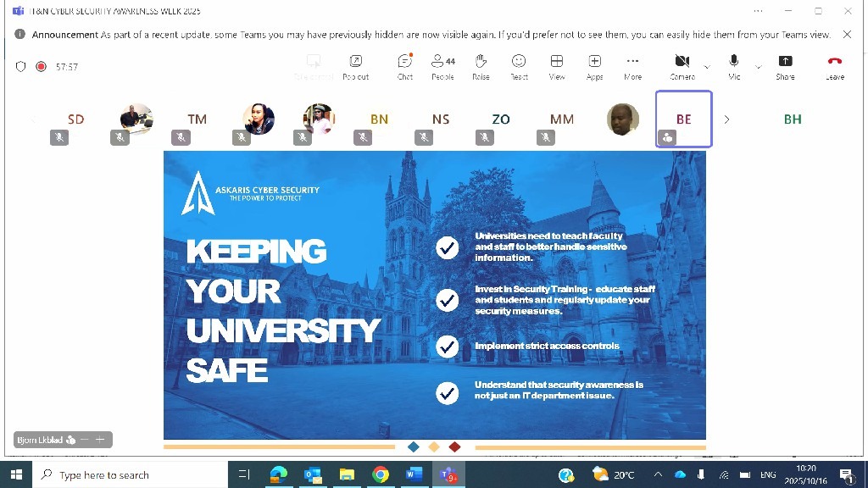Expand the Mic options dropdown arrow
Image resolution: width=868 pixels, height=488 pixels.
click(758, 66)
